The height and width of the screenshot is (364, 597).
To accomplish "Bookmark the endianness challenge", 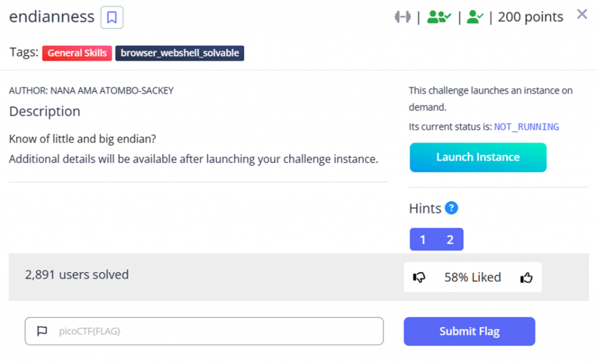I will [112, 17].
